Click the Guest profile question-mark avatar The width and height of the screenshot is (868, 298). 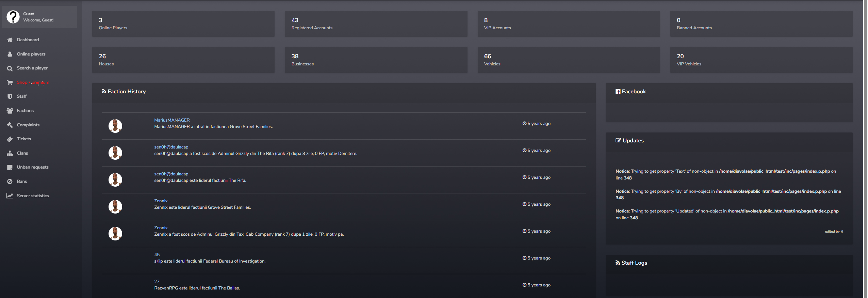pos(13,17)
